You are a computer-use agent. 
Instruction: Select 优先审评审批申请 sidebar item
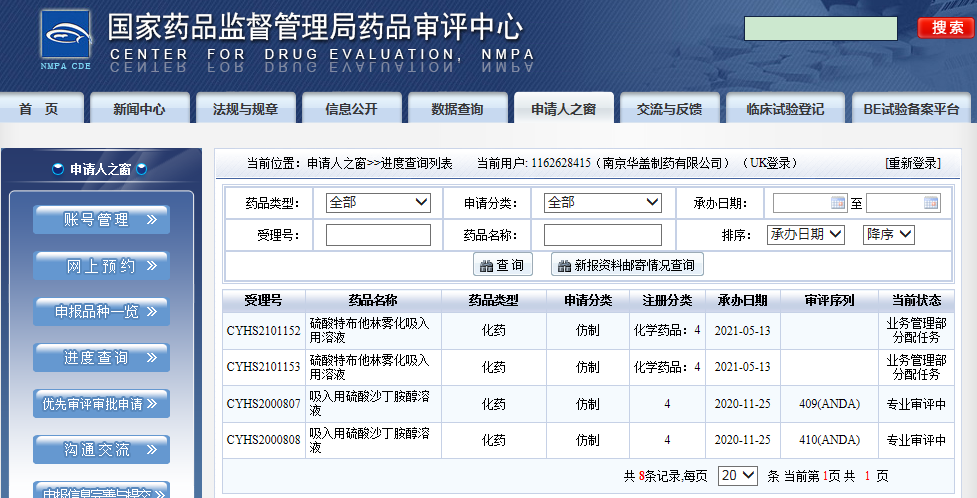point(101,404)
